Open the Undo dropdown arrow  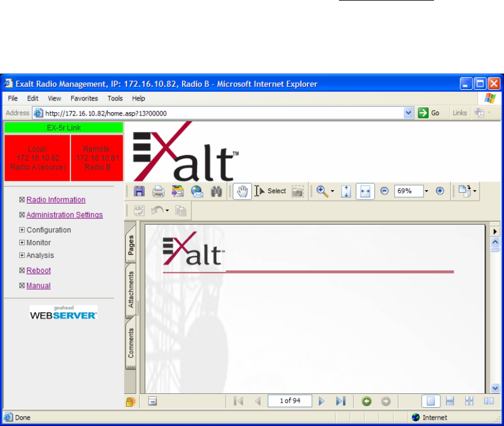click(x=167, y=211)
